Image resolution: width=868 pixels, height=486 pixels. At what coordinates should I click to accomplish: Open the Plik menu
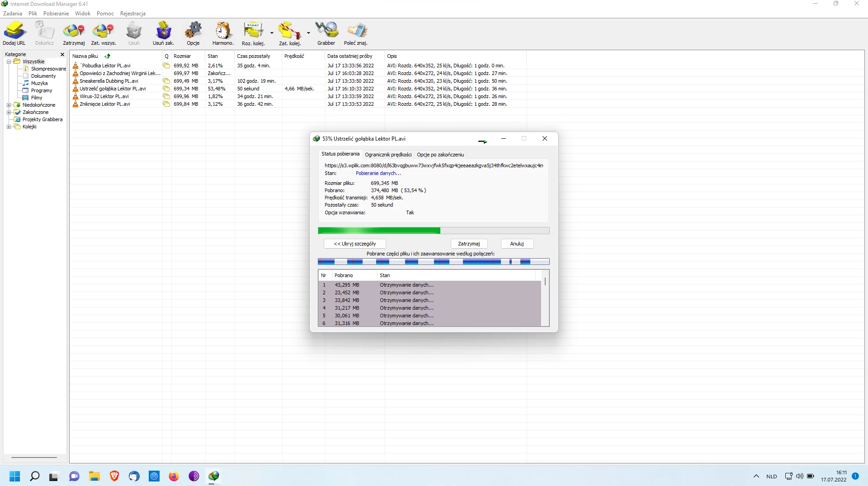[x=33, y=14]
